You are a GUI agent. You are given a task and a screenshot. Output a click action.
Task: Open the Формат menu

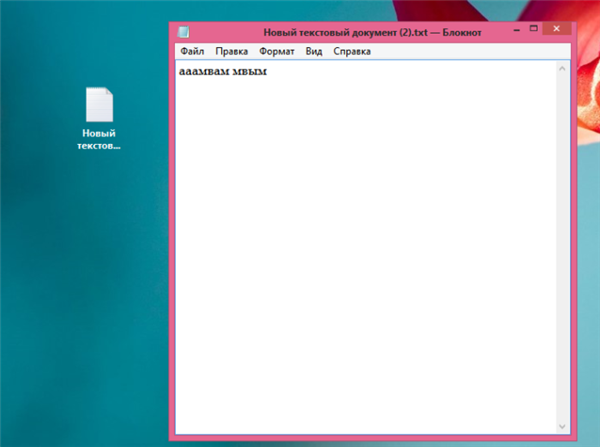tap(277, 51)
